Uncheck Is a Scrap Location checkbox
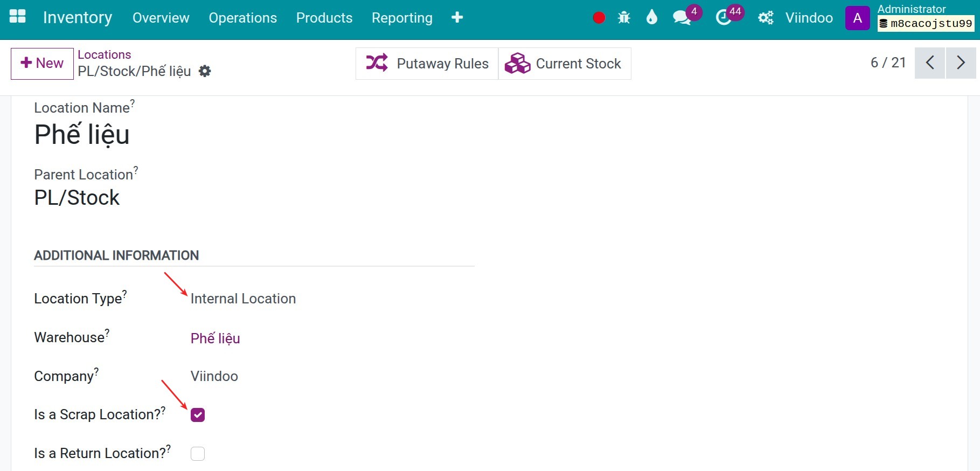980x471 pixels. (198, 415)
